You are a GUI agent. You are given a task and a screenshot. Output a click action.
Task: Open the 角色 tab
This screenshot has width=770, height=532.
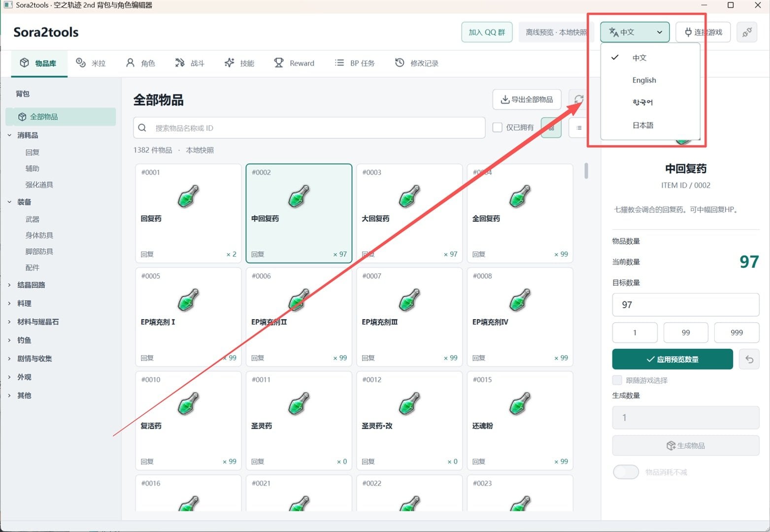point(140,63)
